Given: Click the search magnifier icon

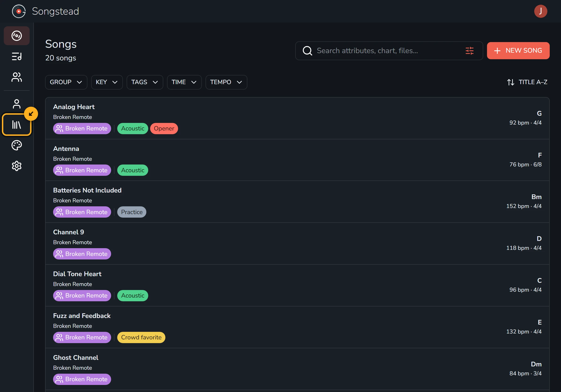Looking at the screenshot, I should (x=307, y=51).
